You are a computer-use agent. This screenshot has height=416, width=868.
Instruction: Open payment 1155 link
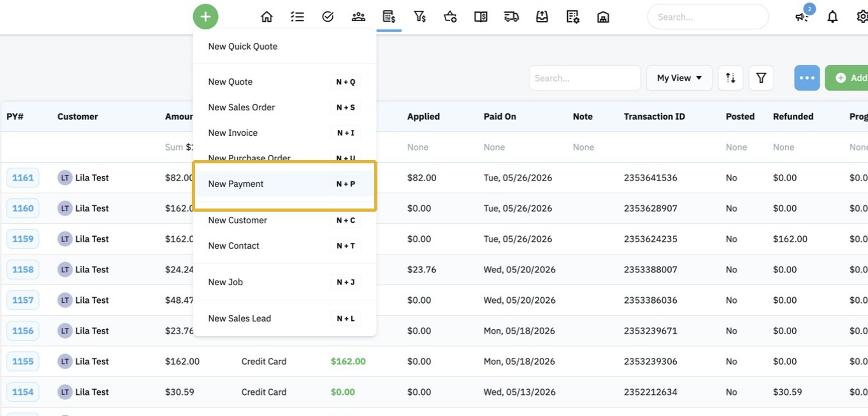coord(23,361)
